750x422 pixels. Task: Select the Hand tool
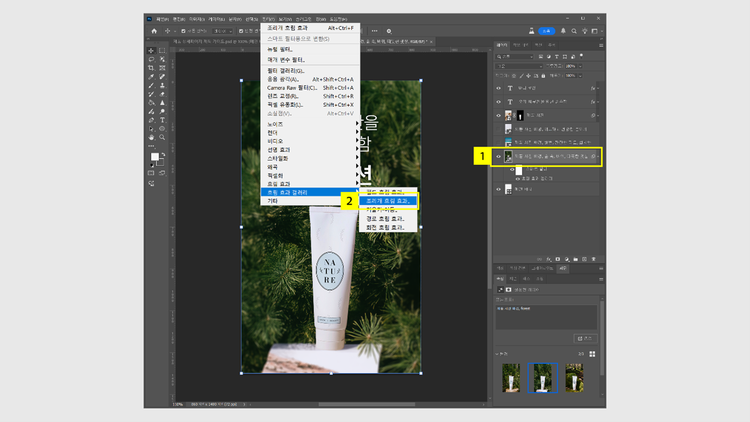click(151, 137)
